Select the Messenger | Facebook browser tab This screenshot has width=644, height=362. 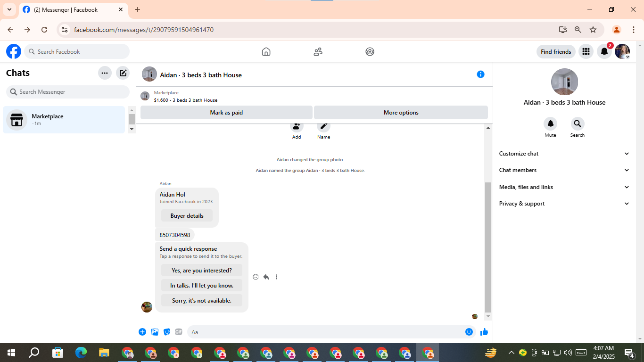tap(73, 9)
